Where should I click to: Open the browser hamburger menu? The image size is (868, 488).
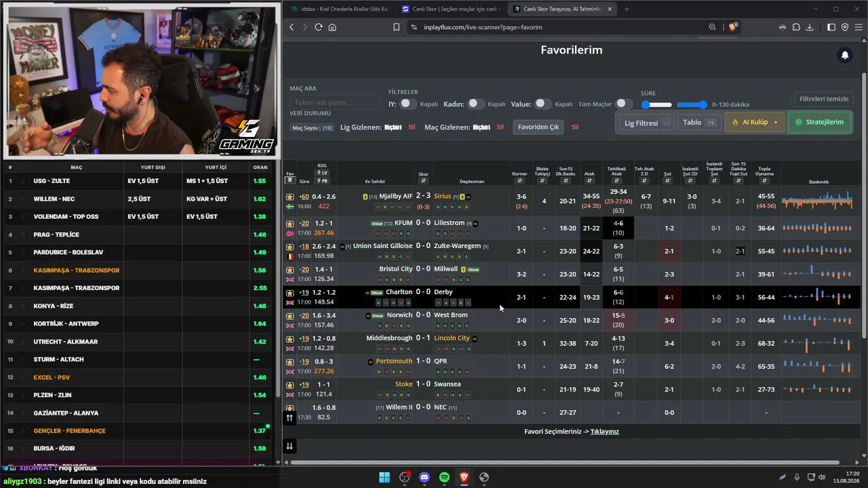coord(859,27)
